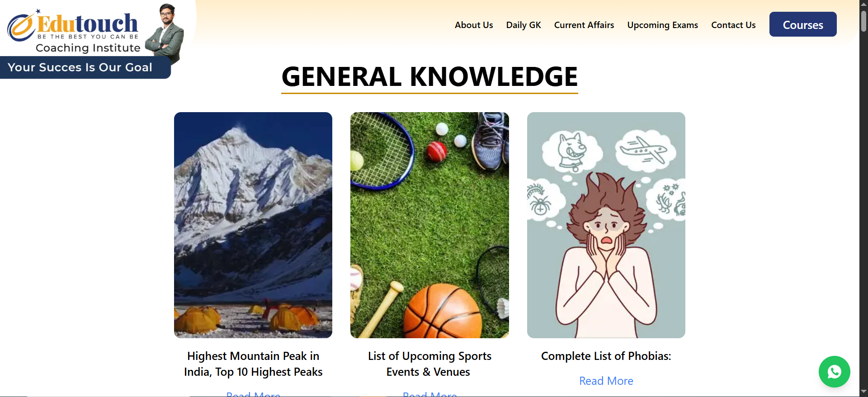Open the WhatsApp chat icon
868x397 pixels.
(x=834, y=372)
